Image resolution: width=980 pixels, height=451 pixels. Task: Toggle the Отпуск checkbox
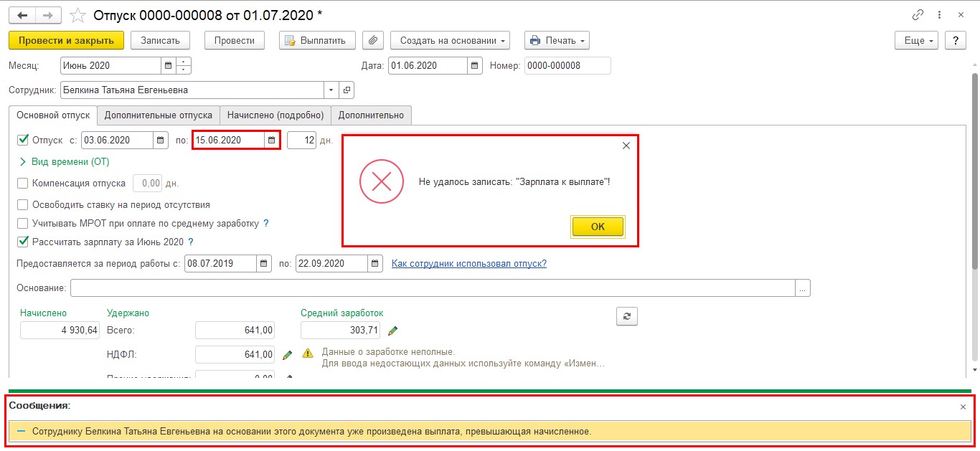pyautogui.click(x=23, y=140)
